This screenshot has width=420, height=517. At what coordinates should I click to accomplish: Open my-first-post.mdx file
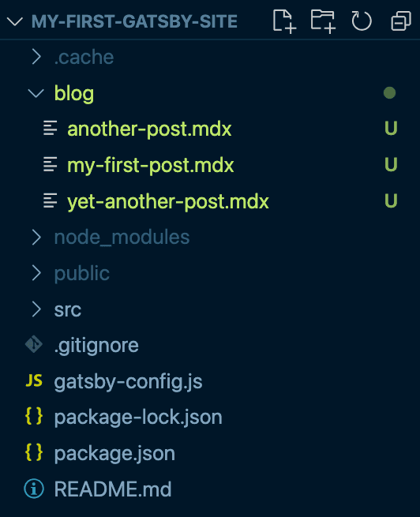tap(150, 165)
